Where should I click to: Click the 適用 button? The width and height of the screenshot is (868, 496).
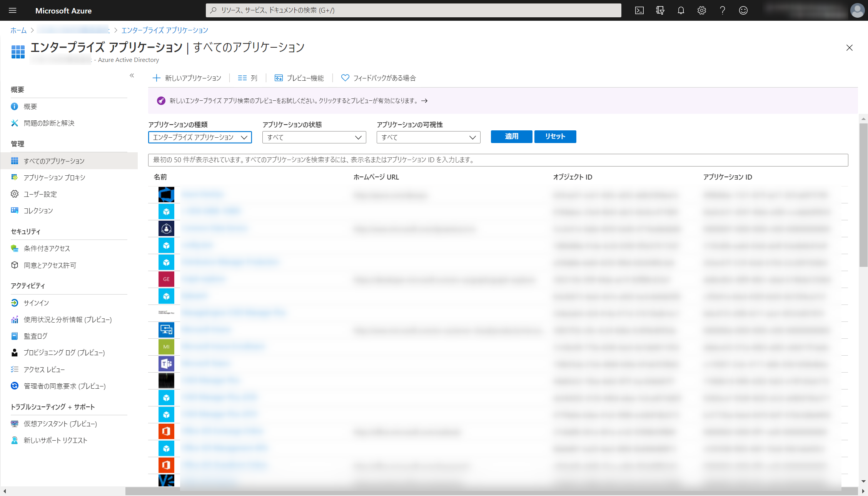coord(511,136)
